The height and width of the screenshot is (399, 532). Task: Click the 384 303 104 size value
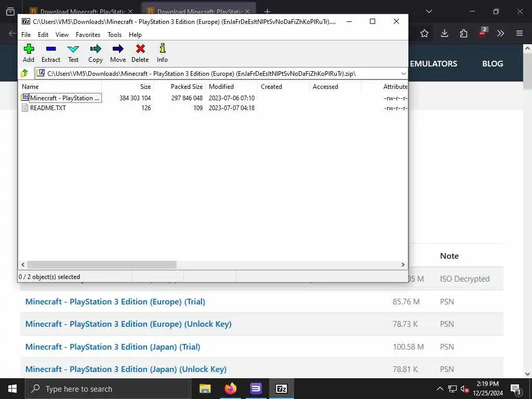coord(135,98)
